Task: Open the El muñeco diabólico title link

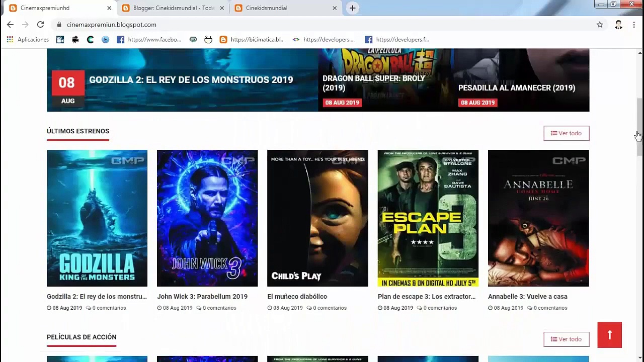Action: pos(297,297)
